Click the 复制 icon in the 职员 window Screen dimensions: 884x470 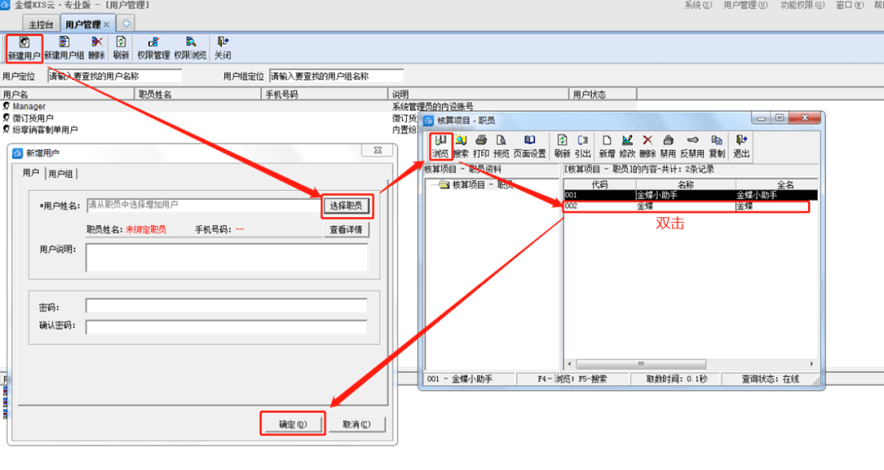coord(717,147)
